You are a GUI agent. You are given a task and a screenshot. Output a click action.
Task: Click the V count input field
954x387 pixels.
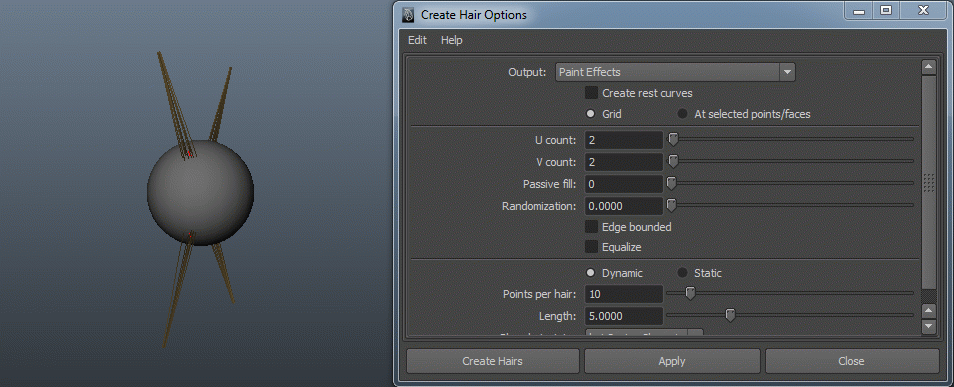pos(624,162)
